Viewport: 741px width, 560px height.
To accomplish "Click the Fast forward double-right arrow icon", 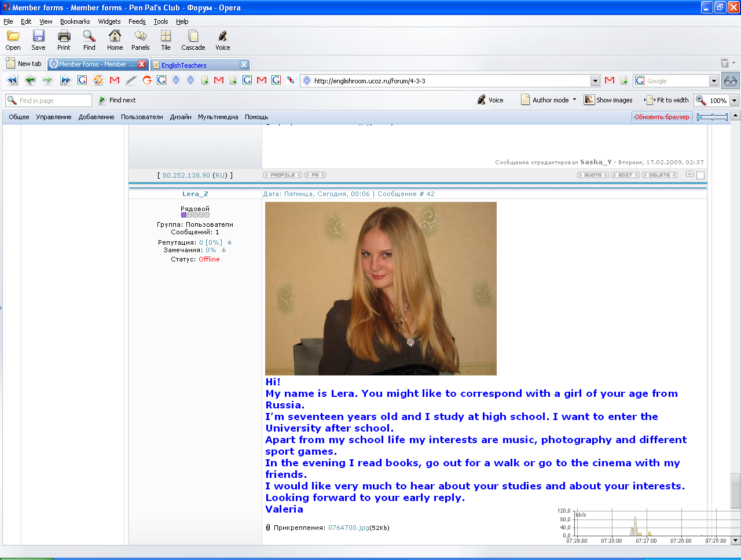I will (65, 80).
